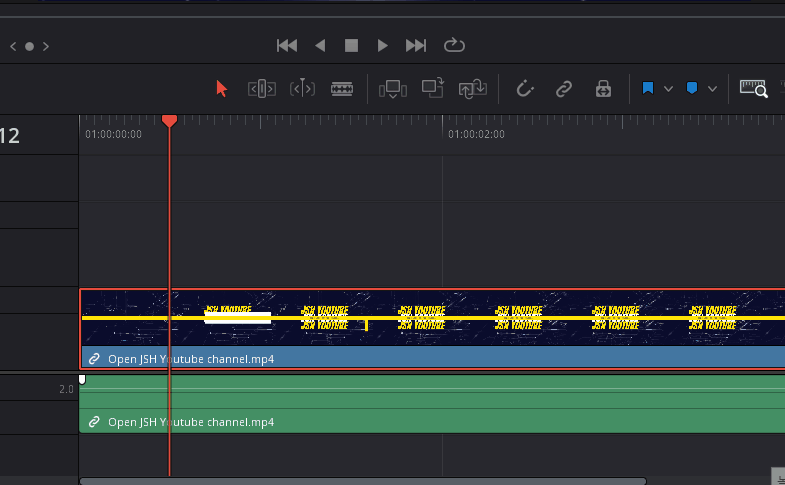The image size is (785, 485).
Task: Add a blue marker
Action: pyautogui.click(x=692, y=89)
